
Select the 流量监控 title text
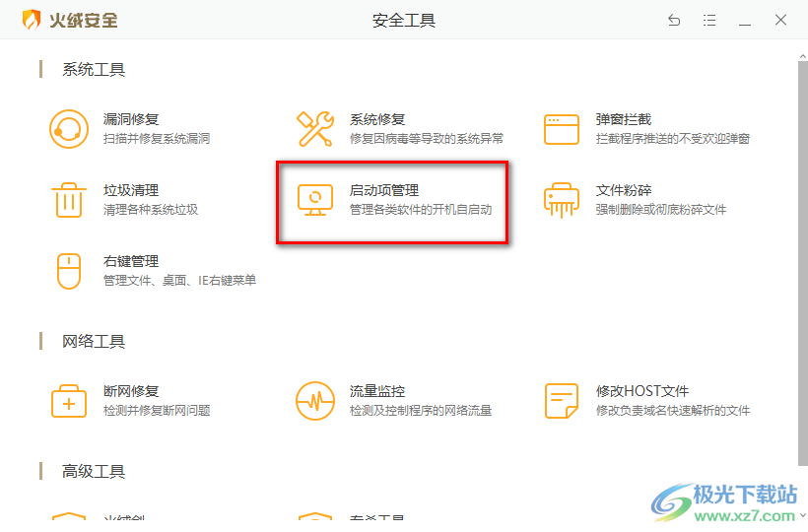377,391
